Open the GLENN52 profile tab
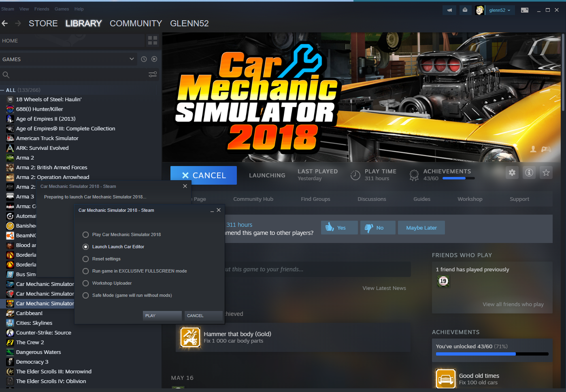This screenshot has height=392, width=566. click(x=189, y=23)
